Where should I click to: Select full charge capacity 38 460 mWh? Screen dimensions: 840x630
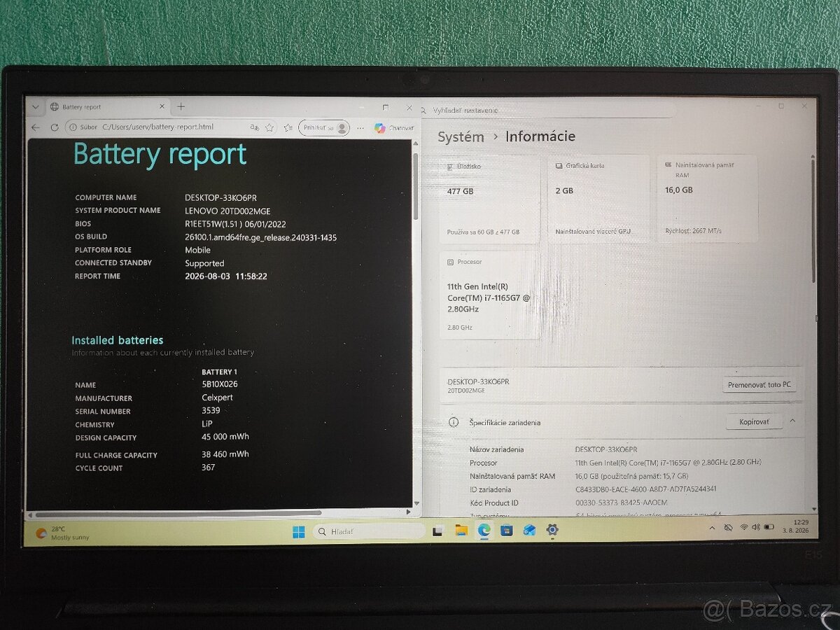[225, 454]
